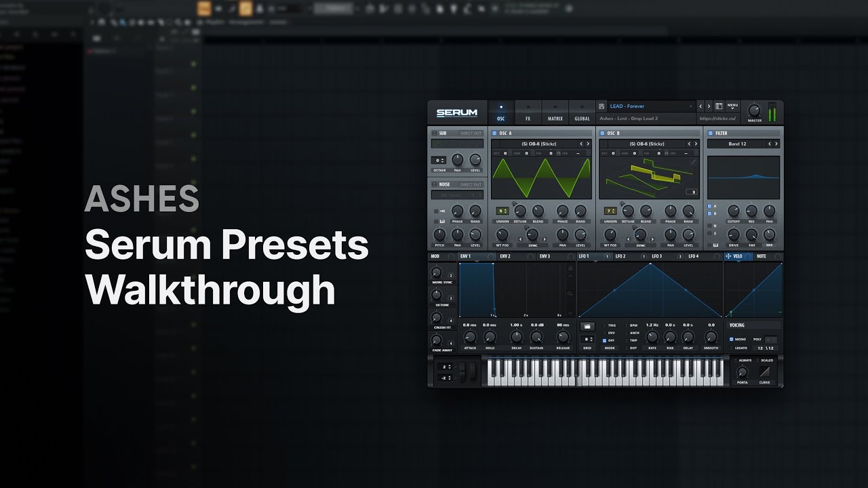868x488 pixels.
Task: Select previous wavetable arrow in OSC B
Action: point(689,144)
